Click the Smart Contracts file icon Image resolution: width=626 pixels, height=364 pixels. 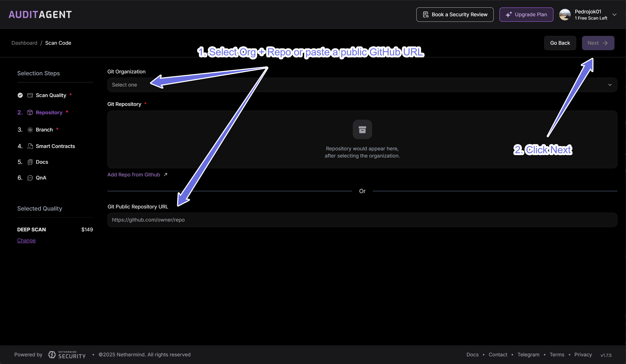point(30,147)
